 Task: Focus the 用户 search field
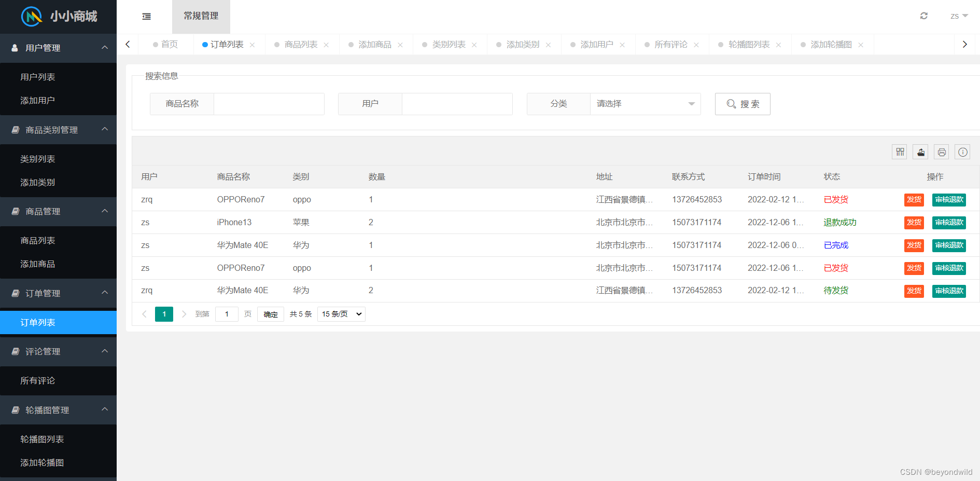[x=457, y=104]
